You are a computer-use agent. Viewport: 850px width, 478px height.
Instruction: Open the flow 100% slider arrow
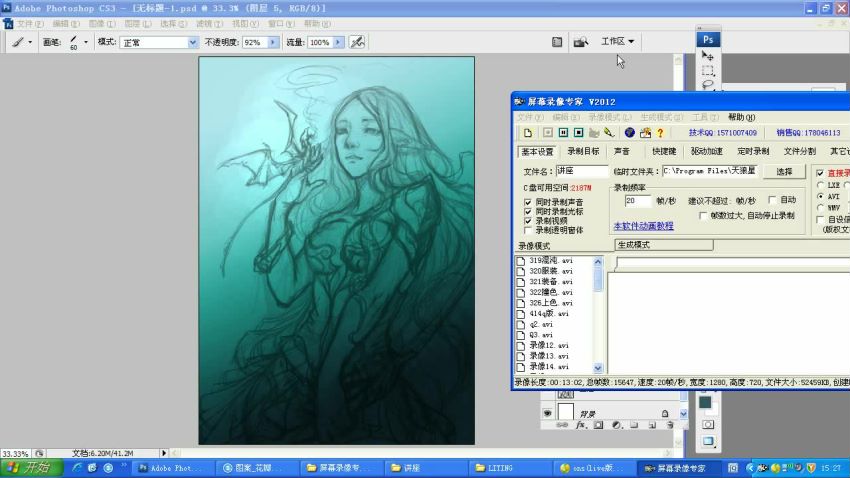pos(338,42)
